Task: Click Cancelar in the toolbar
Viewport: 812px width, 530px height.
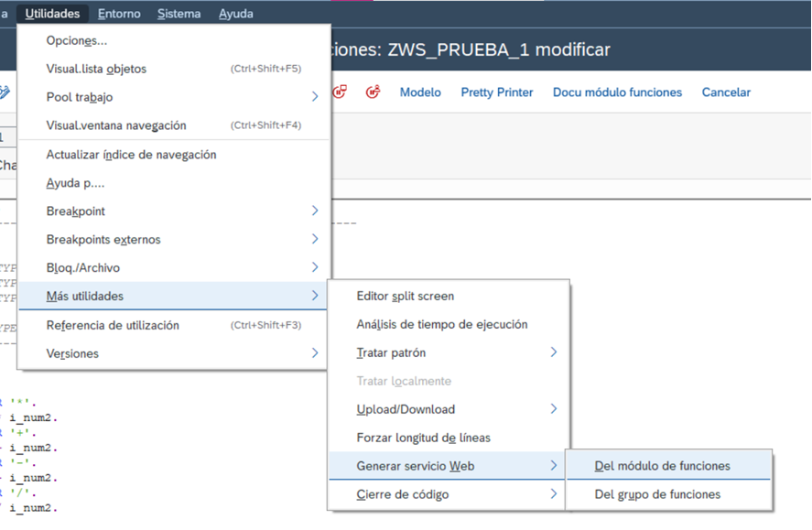Action: [726, 92]
